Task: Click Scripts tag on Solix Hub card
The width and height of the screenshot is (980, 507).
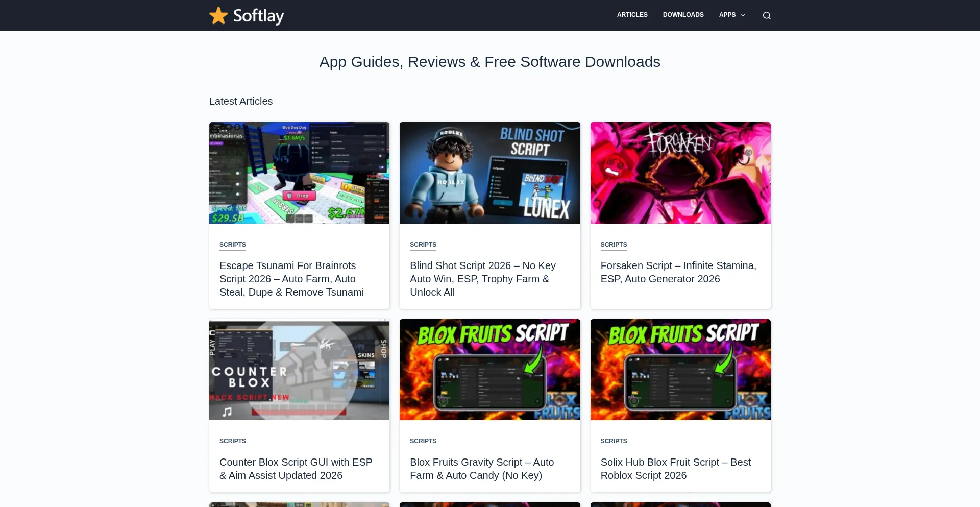Action: click(614, 441)
